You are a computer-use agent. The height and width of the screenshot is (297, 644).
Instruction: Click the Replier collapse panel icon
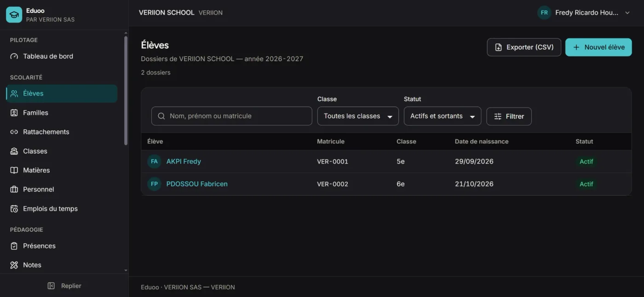pyautogui.click(x=51, y=286)
